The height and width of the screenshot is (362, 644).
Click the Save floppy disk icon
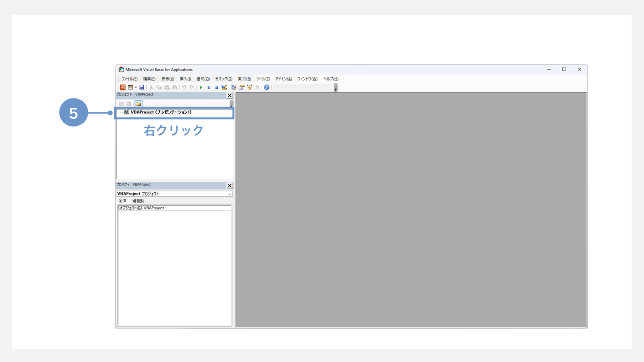(x=142, y=87)
